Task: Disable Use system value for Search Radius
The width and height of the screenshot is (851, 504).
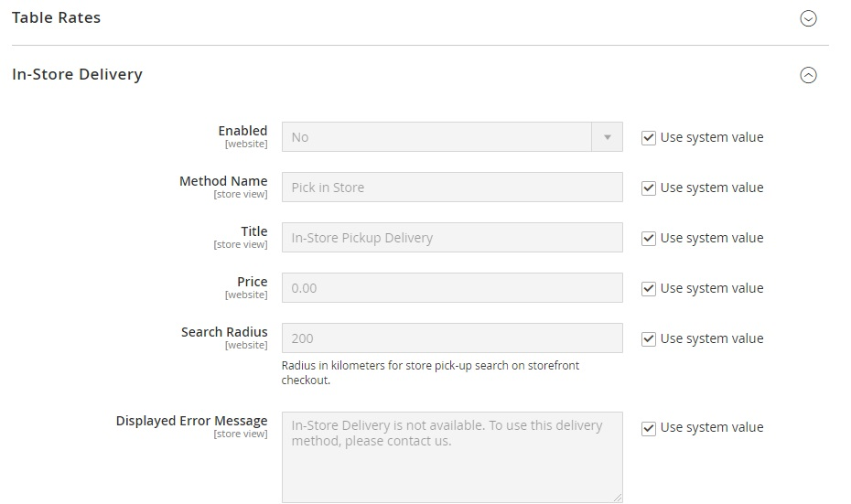Action: coord(649,339)
